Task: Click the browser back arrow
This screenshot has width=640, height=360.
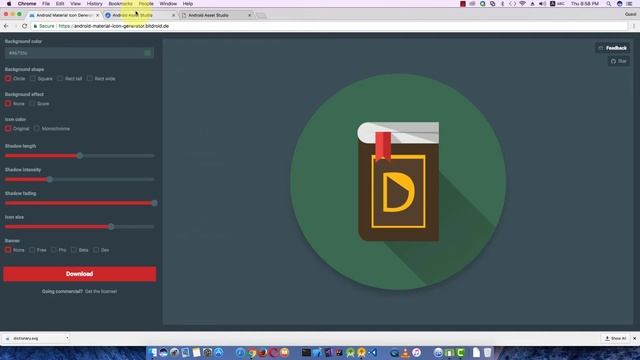Action: click(x=6, y=26)
